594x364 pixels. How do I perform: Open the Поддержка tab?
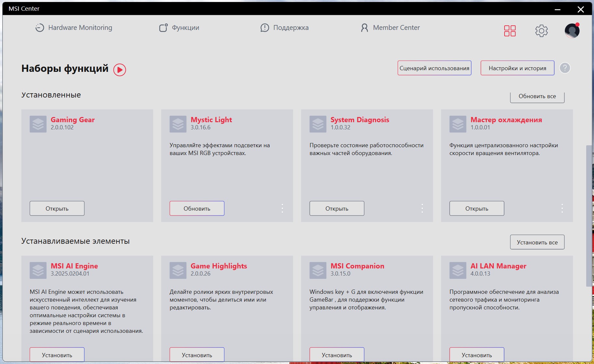click(x=285, y=28)
